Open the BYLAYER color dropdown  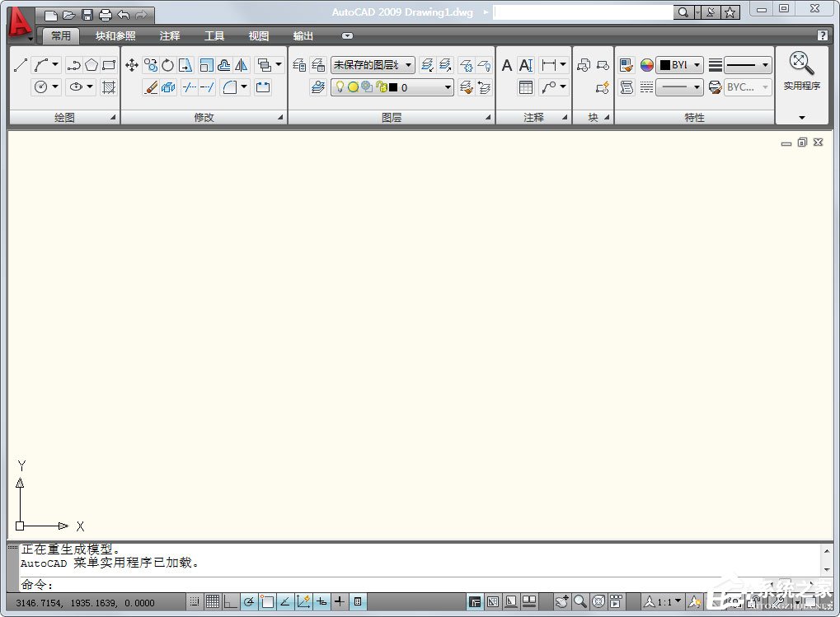[678, 64]
